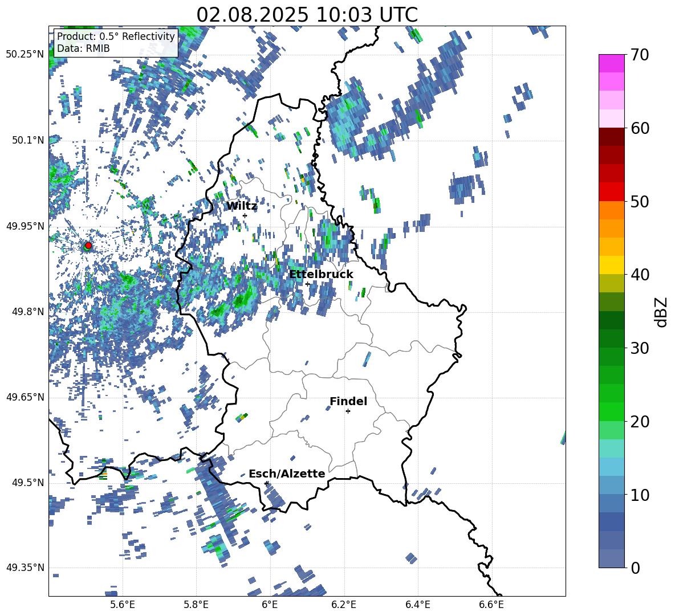Screen dimensions: 675x616
Task: Click the 'Product: 0.5° Reflectivity' text
Action: (116, 36)
